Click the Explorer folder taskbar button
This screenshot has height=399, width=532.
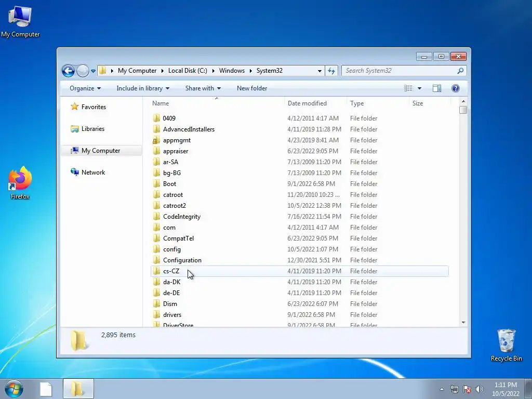click(78, 389)
